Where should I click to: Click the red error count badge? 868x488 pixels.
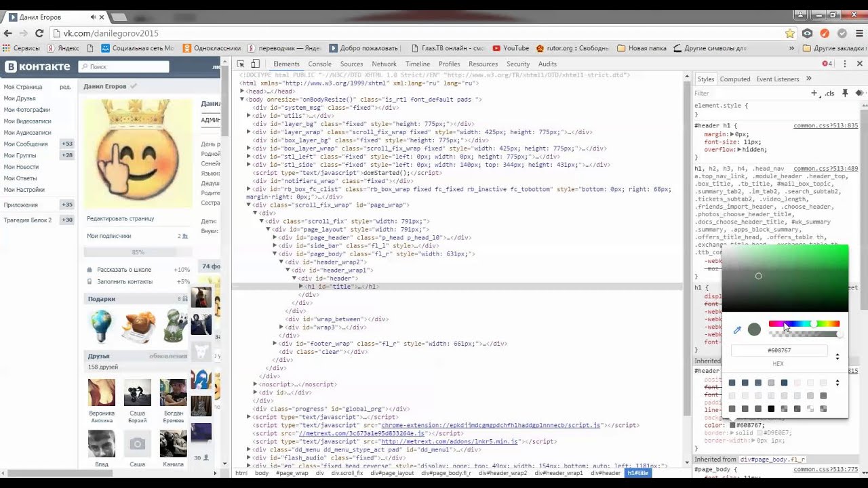pyautogui.click(x=827, y=64)
